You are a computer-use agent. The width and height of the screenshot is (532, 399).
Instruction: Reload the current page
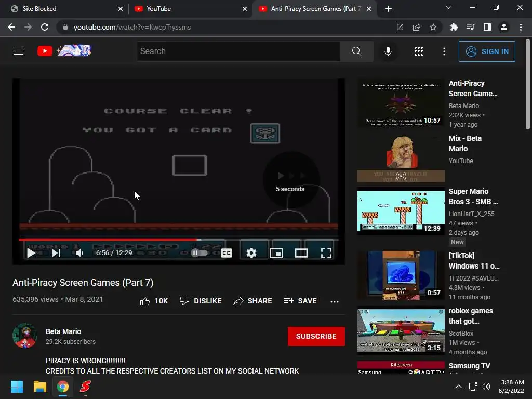(45, 27)
